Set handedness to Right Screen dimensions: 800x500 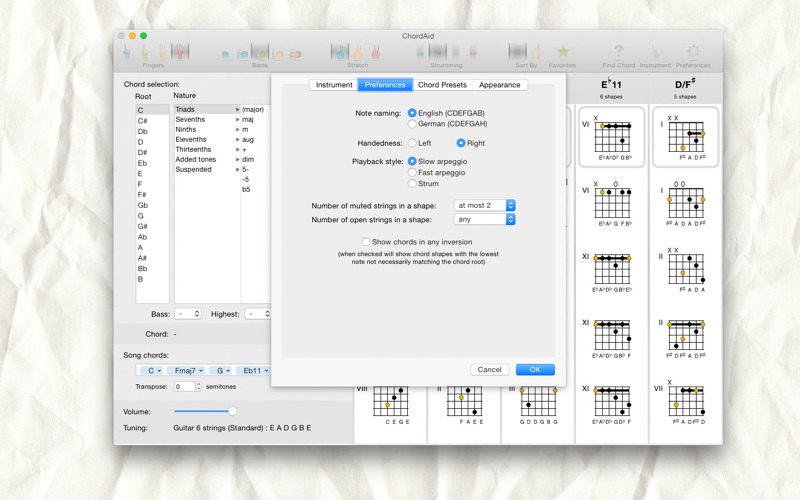[460, 143]
